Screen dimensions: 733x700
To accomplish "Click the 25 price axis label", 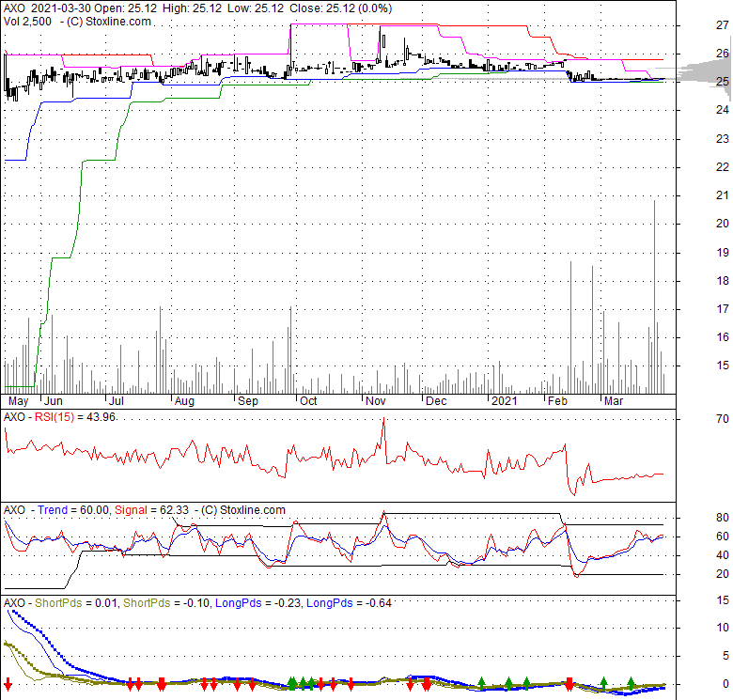I will pyautogui.click(x=723, y=82).
